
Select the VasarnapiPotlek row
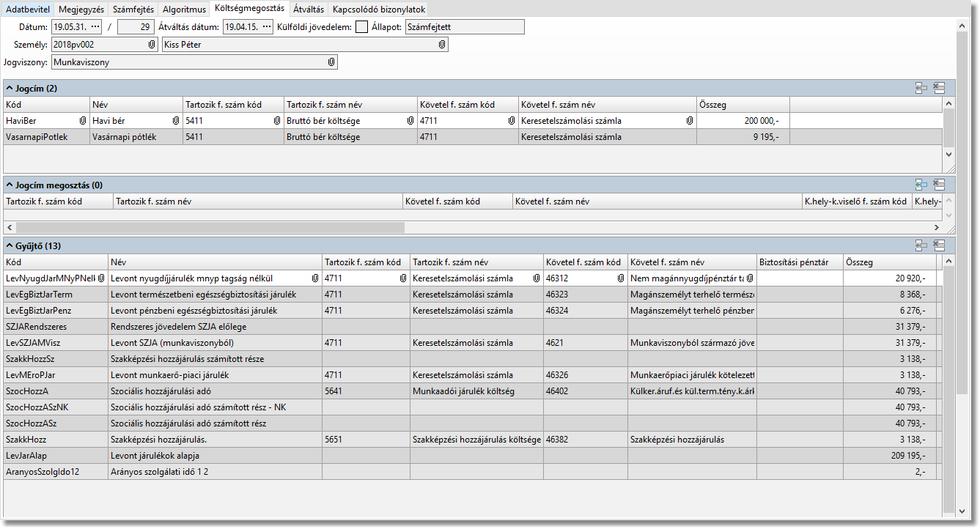tap(45, 137)
